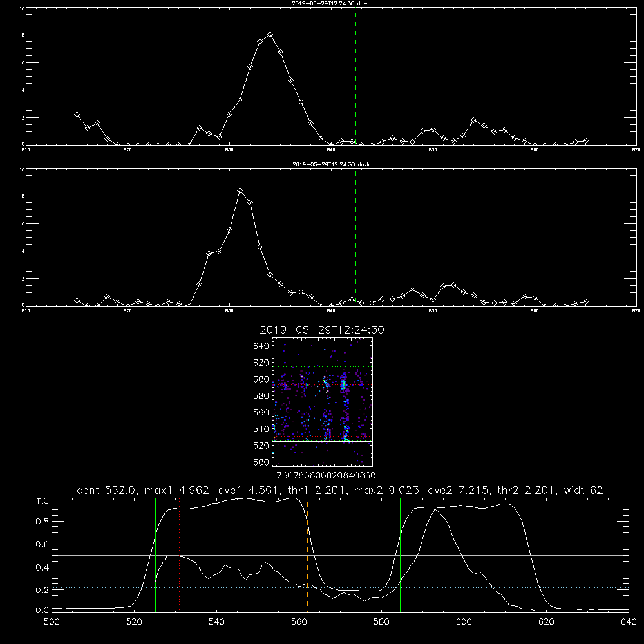Click the '2019-05-29T12:24:30 dusk' plot title

331,164
